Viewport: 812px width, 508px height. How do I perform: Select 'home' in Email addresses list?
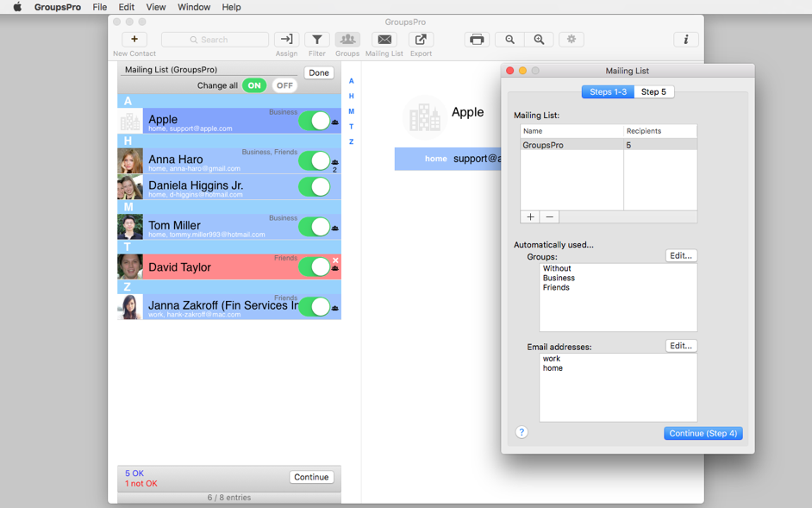pyautogui.click(x=553, y=368)
